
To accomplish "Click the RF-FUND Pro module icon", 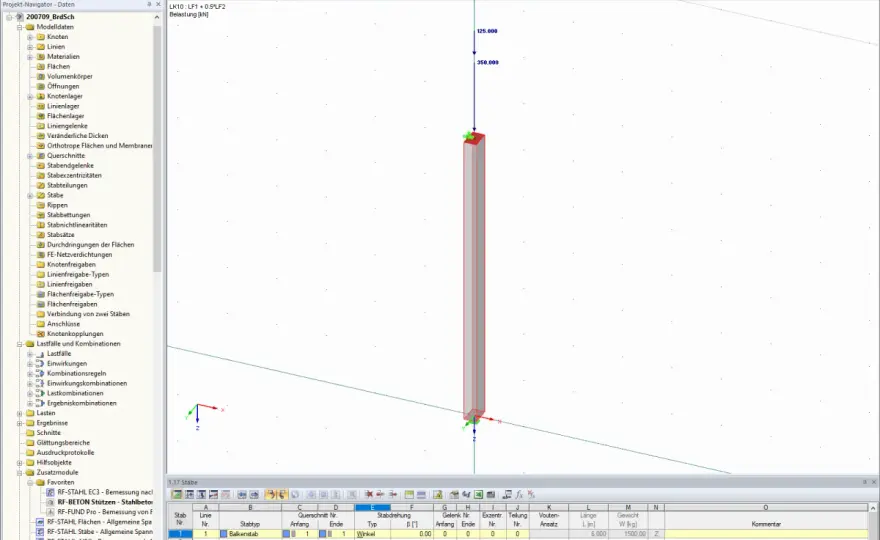I will (x=51, y=512).
